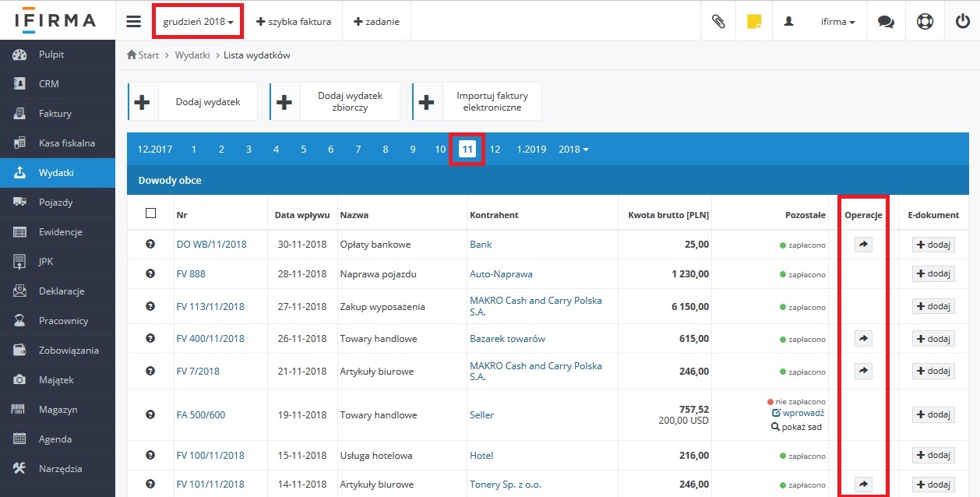Open CRM in the sidebar
The height and width of the screenshot is (497, 980).
(58, 84)
